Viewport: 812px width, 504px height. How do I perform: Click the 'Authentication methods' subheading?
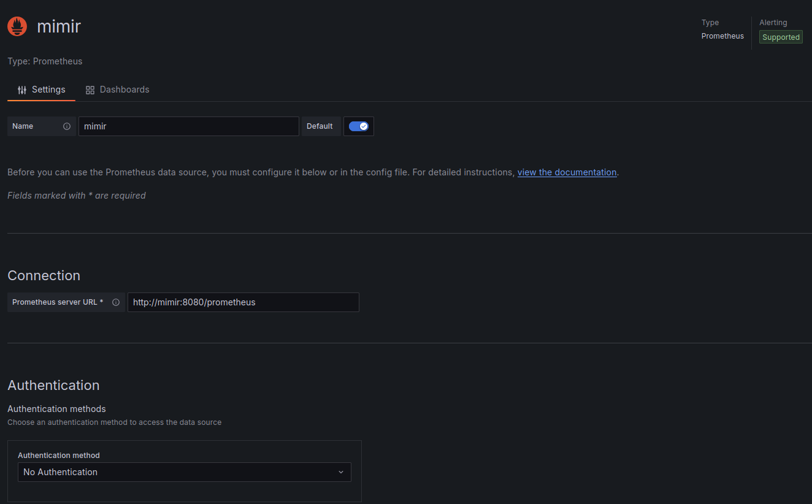click(56, 409)
